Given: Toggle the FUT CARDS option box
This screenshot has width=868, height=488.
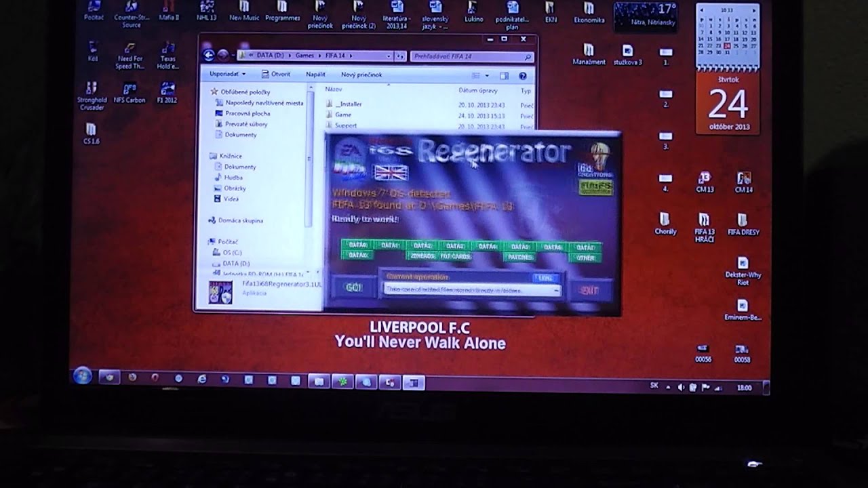Looking at the screenshot, I should click(454, 256).
